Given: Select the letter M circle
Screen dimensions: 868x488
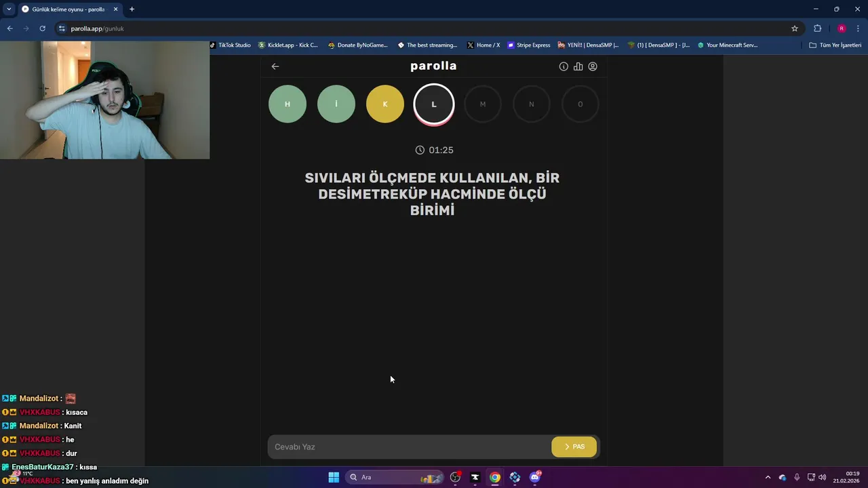Looking at the screenshot, I should 483,104.
